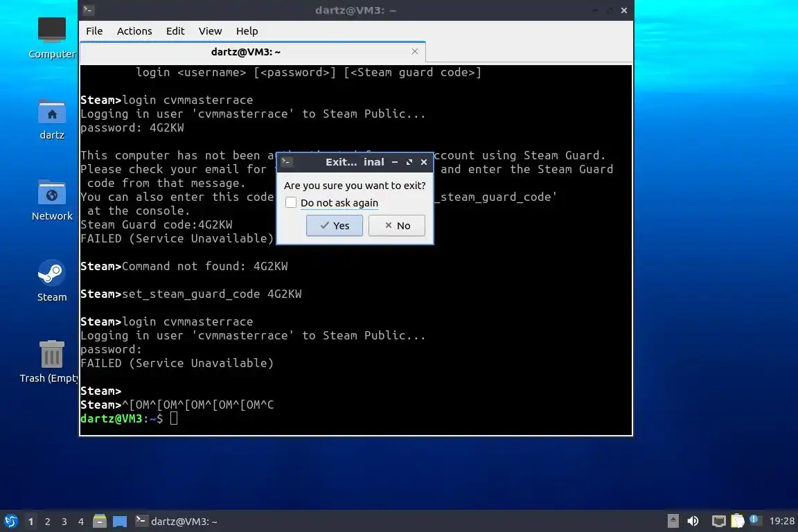Enable the 'Do not ask again' checkbox
798x532 pixels.
pos(291,203)
